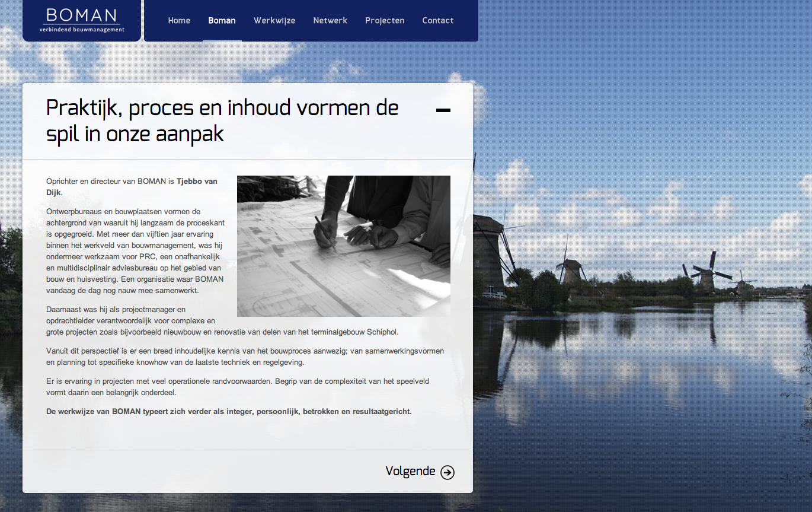Navigate to Projecten
The image size is (812, 512).
(385, 20)
